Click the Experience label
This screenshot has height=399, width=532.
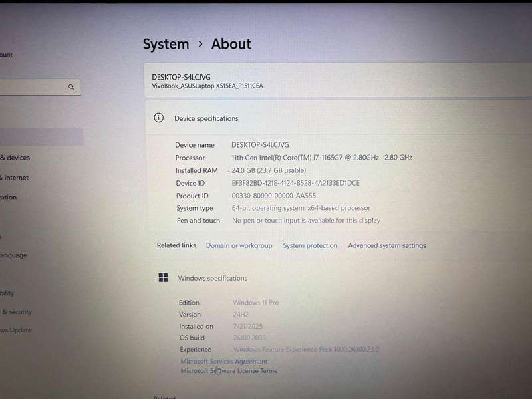(196, 350)
